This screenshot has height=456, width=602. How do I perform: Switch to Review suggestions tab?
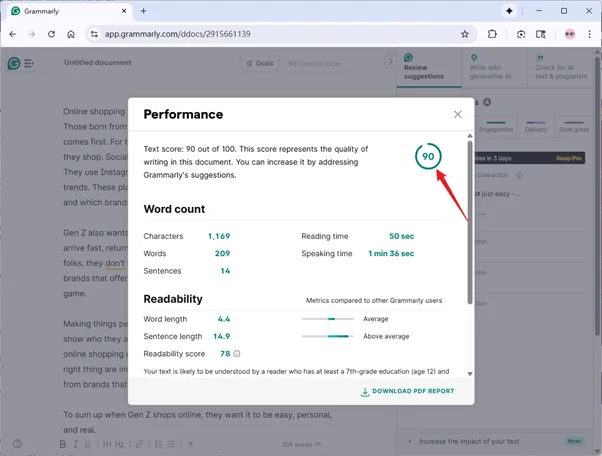click(428, 67)
